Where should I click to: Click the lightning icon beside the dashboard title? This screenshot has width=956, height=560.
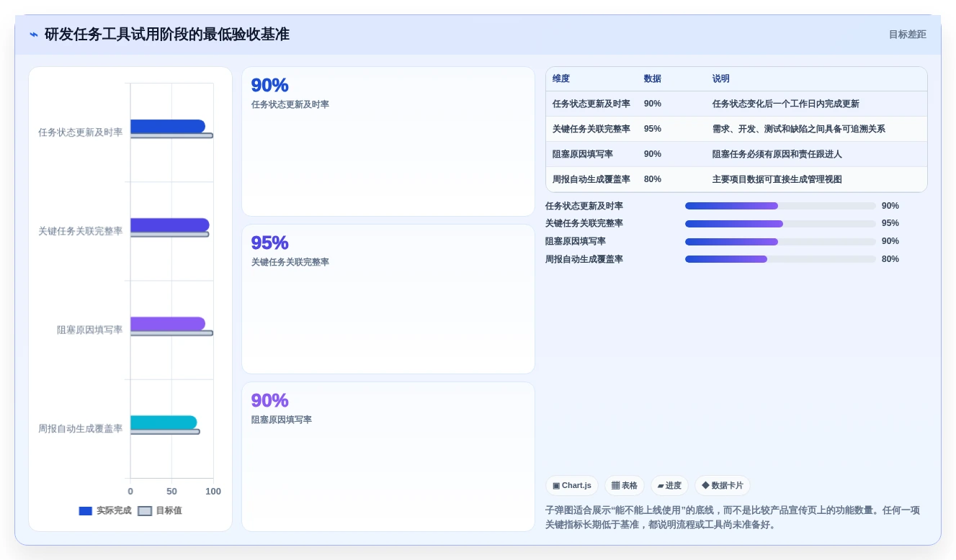point(34,35)
